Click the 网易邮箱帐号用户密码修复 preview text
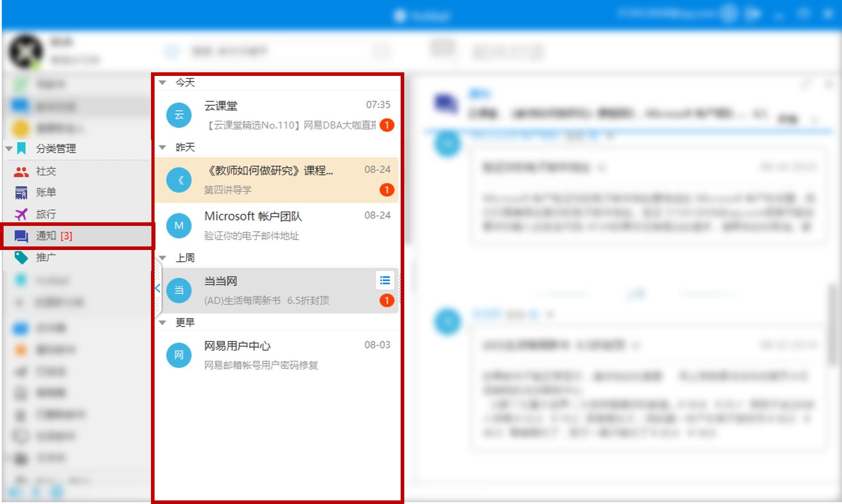Image resolution: width=842 pixels, height=504 pixels. point(261,365)
